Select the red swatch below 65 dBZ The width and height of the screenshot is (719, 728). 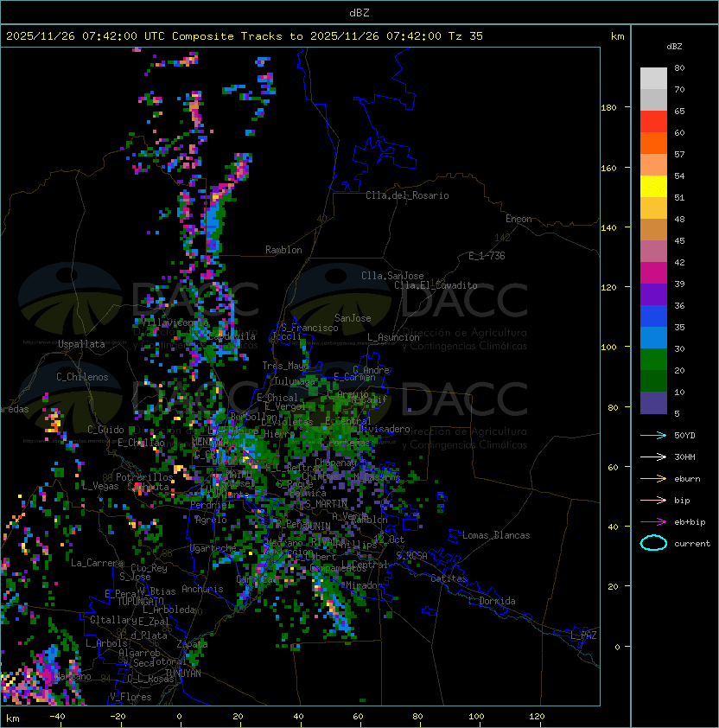click(x=653, y=122)
